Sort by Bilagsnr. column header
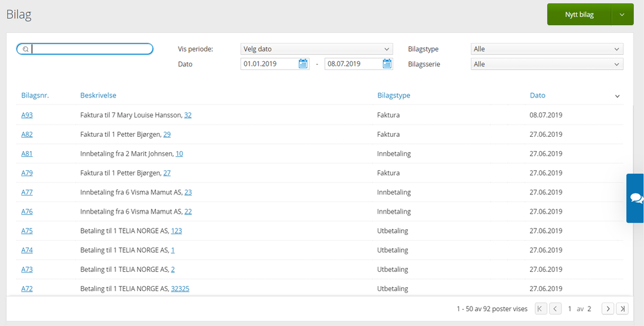The image size is (644, 326). pyautogui.click(x=35, y=96)
